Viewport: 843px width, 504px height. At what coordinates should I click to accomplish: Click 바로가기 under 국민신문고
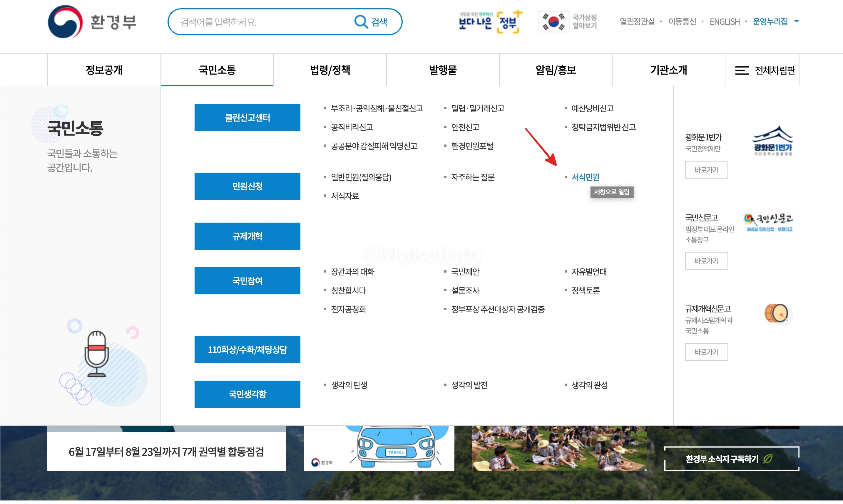click(x=706, y=261)
